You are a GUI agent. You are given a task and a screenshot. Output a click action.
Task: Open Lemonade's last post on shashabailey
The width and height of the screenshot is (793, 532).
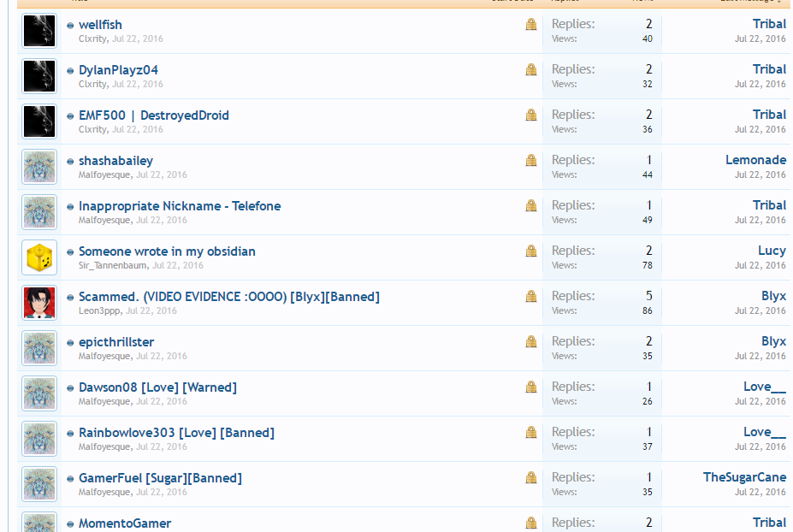(755, 160)
